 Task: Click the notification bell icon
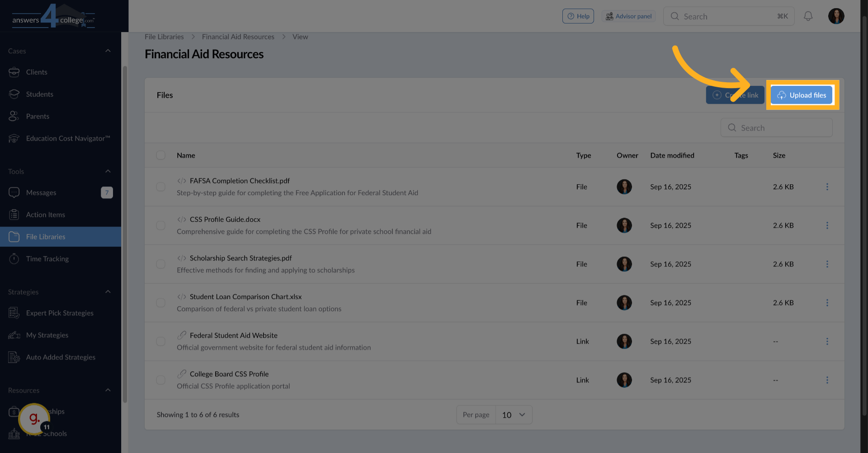coord(808,16)
